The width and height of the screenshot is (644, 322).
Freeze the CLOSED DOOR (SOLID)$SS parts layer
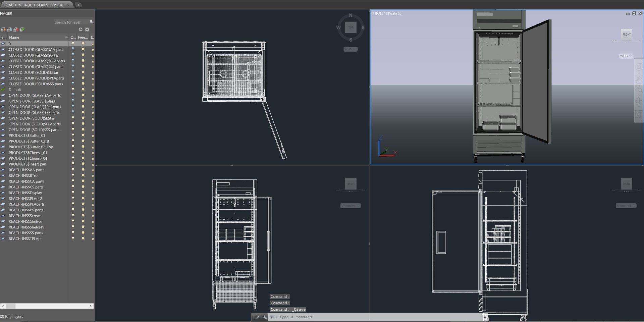(83, 84)
